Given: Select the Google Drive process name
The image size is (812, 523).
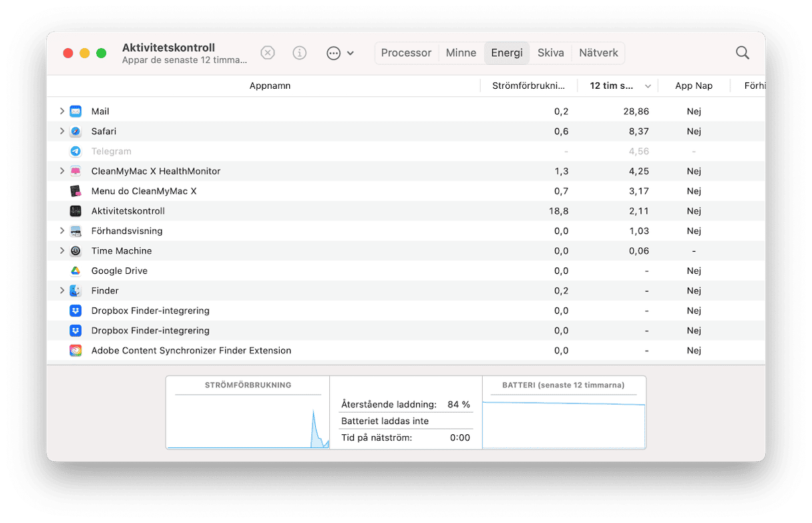Looking at the screenshot, I should point(120,271).
